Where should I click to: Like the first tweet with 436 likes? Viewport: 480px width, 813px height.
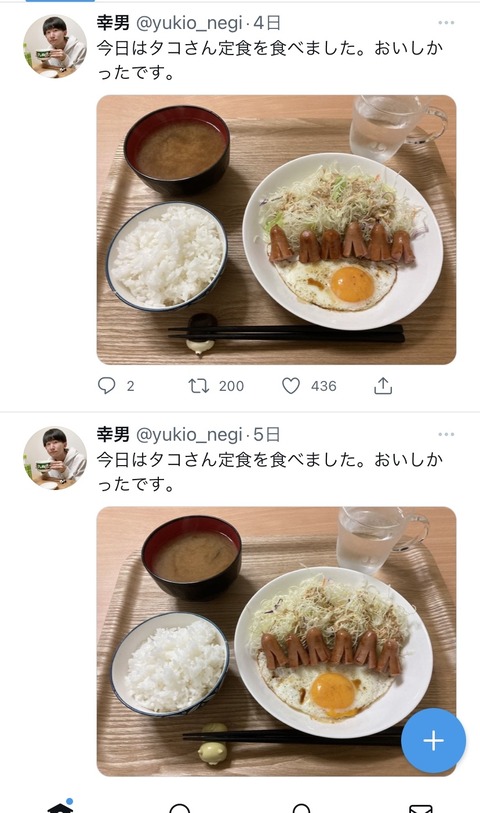click(291, 386)
